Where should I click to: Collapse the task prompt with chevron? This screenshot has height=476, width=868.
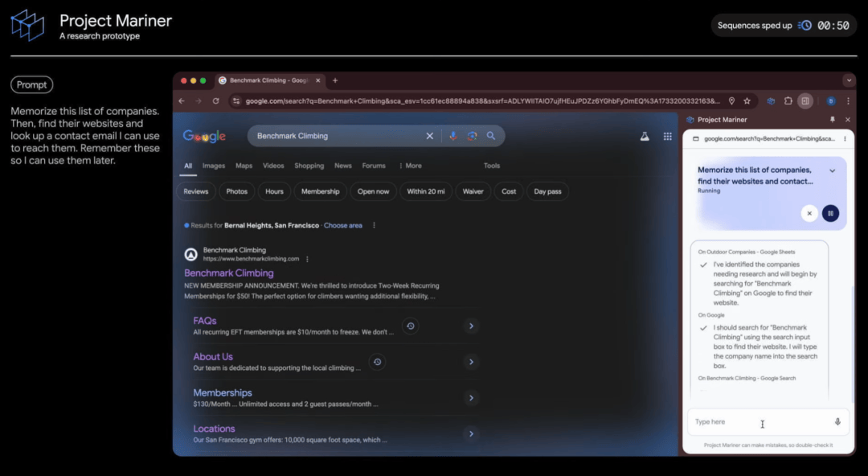(832, 170)
